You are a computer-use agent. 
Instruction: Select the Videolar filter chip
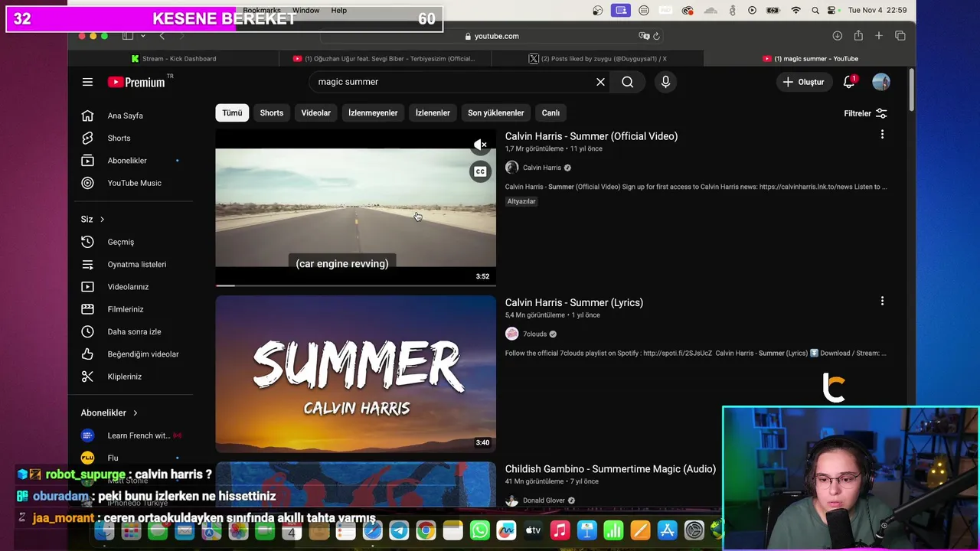[316, 113]
